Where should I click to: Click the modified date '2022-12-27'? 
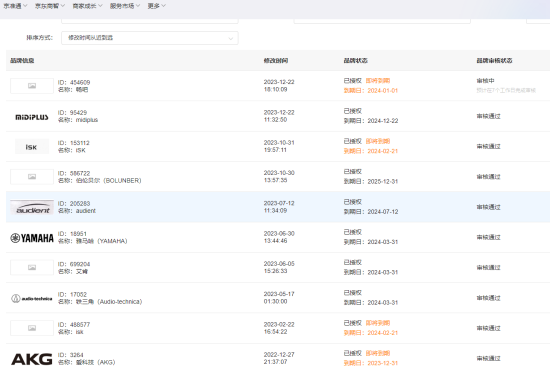click(x=279, y=354)
